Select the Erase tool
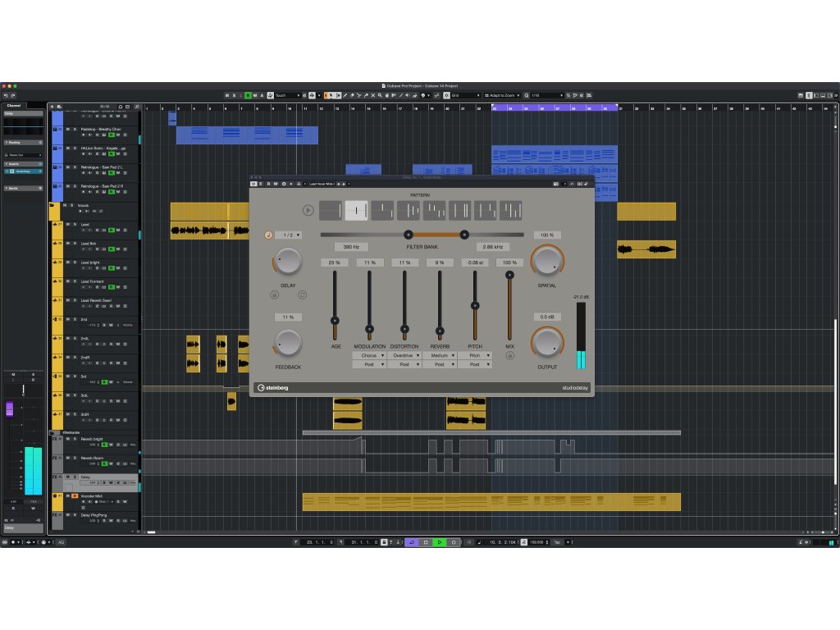840x630 pixels. coord(352,95)
